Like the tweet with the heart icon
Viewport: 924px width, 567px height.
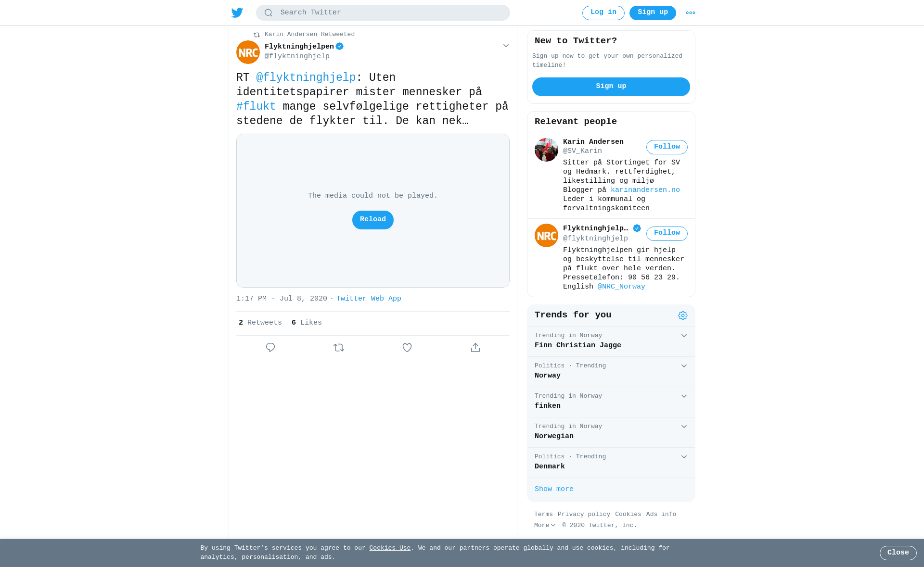click(x=407, y=347)
